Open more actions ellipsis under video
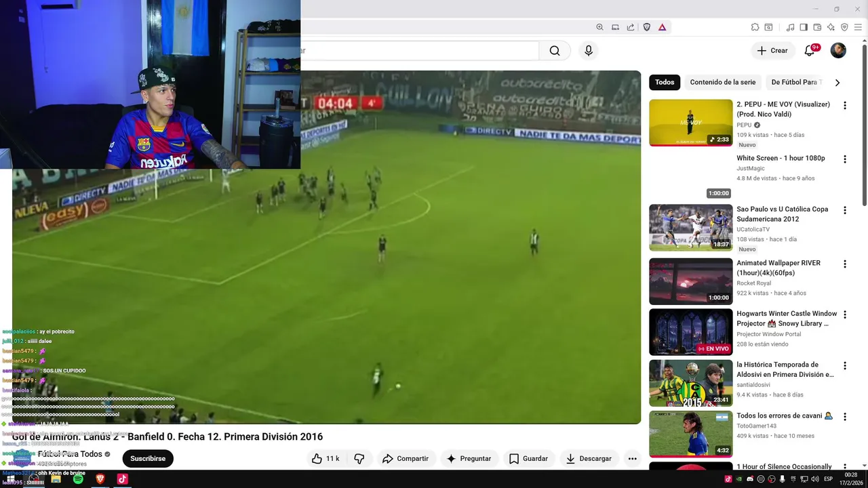This screenshot has height=488, width=868. (632, 459)
